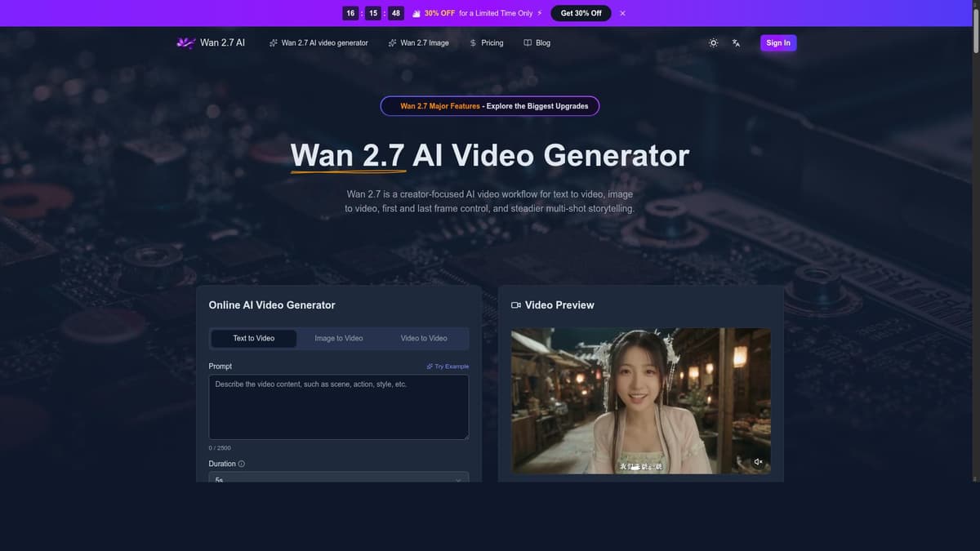The image size is (980, 551).
Task: Click the Get 30% Off button
Action: pos(580,12)
